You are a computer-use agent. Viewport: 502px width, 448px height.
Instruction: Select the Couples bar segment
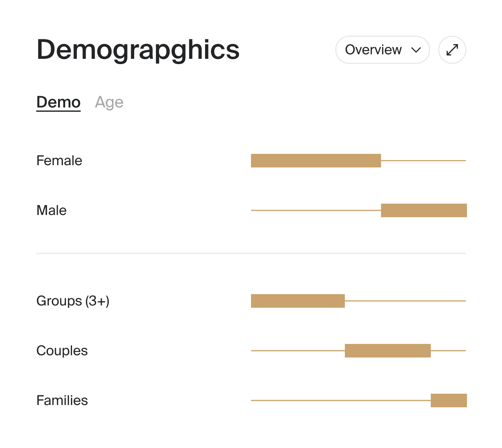click(x=387, y=350)
